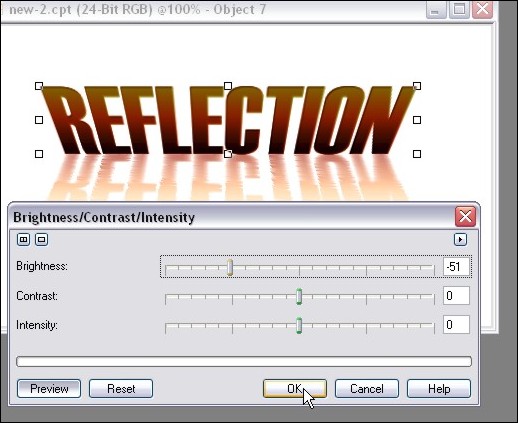Click the top-center selection handle above the text
This screenshot has width=518, height=423.
click(228, 86)
